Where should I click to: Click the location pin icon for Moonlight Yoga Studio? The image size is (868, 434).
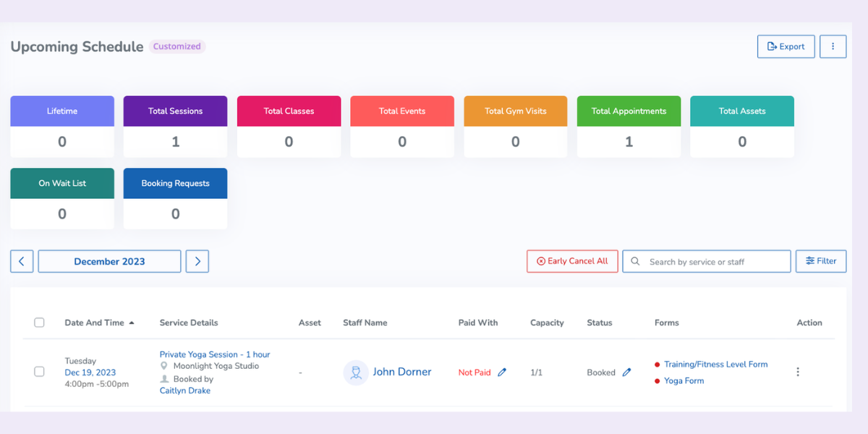165,366
